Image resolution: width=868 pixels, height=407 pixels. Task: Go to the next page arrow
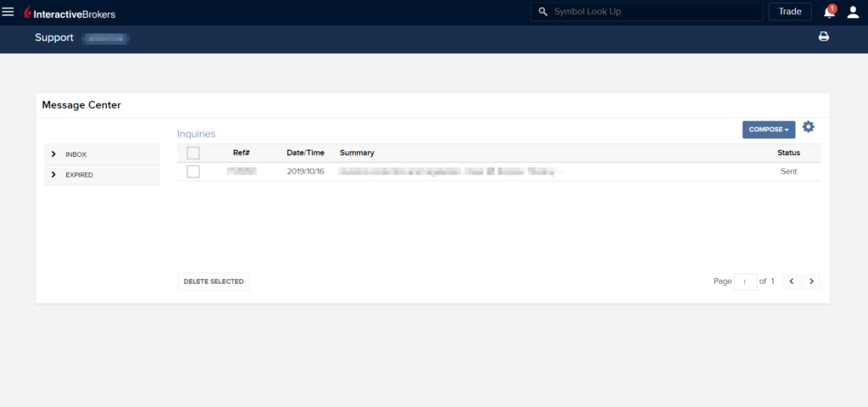tap(811, 282)
